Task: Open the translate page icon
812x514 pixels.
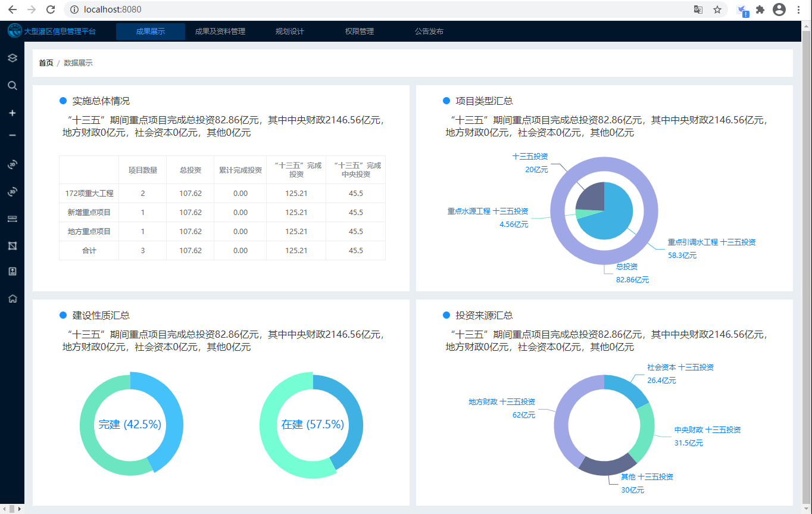Action: tap(698, 10)
